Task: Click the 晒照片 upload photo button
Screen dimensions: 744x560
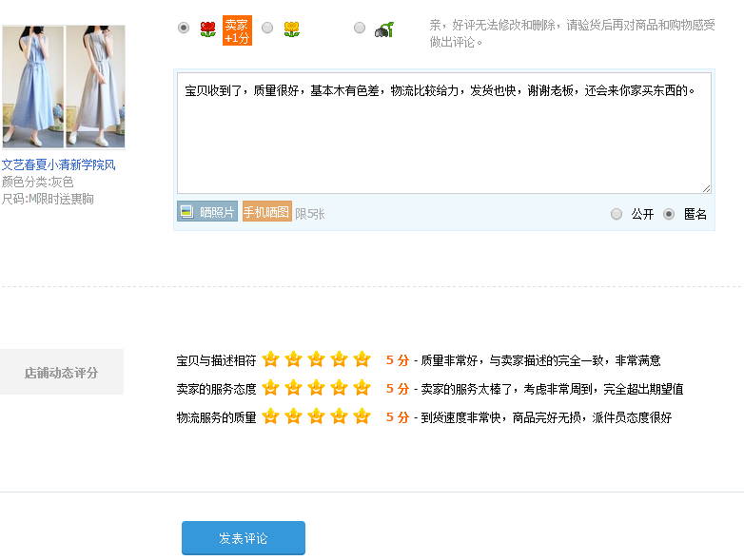Action: point(207,211)
